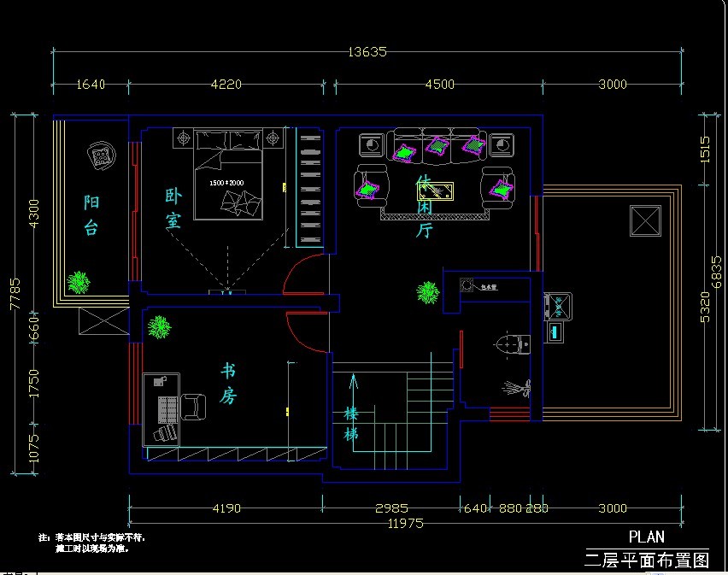Click the PLAN title text
728x575 pixels.
pos(646,537)
